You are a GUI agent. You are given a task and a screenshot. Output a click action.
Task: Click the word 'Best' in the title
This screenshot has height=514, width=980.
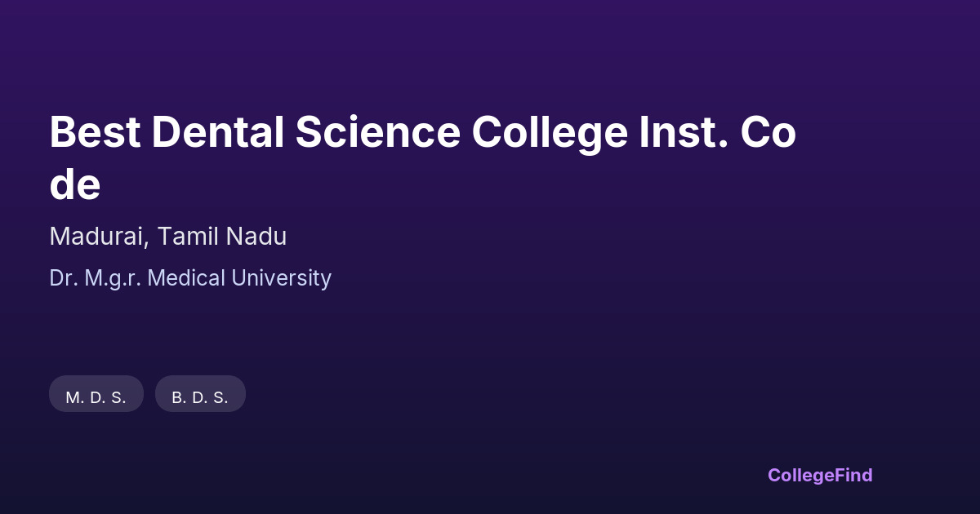(x=93, y=133)
